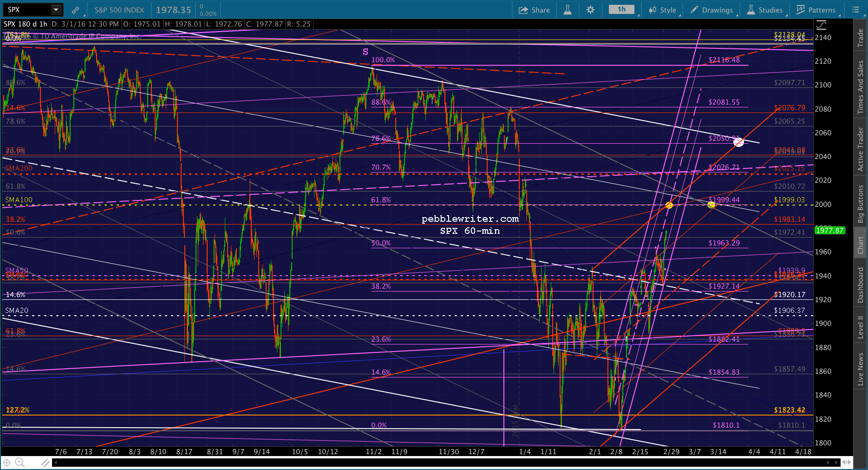
Task: Expand the Drawings menu
Action: (x=711, y=10)
